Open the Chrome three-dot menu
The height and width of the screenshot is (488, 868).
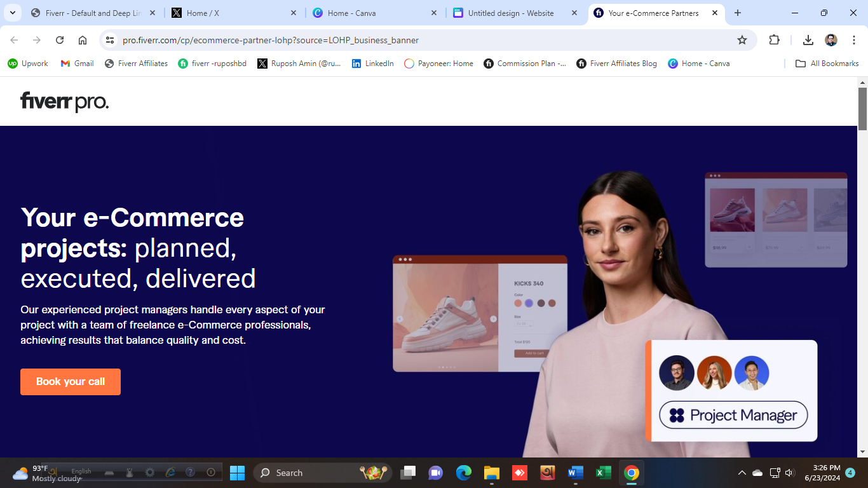[853, 40]
